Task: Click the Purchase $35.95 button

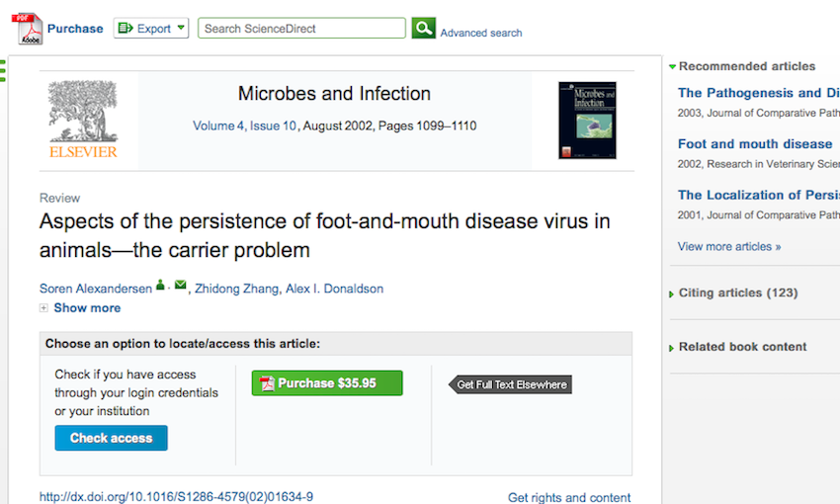Action: 327,383
